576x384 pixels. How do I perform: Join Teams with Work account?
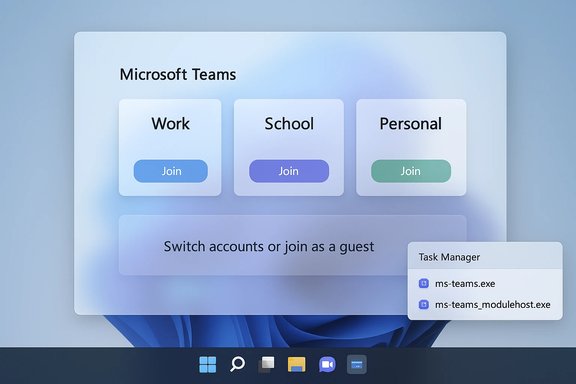click(170, 171)
